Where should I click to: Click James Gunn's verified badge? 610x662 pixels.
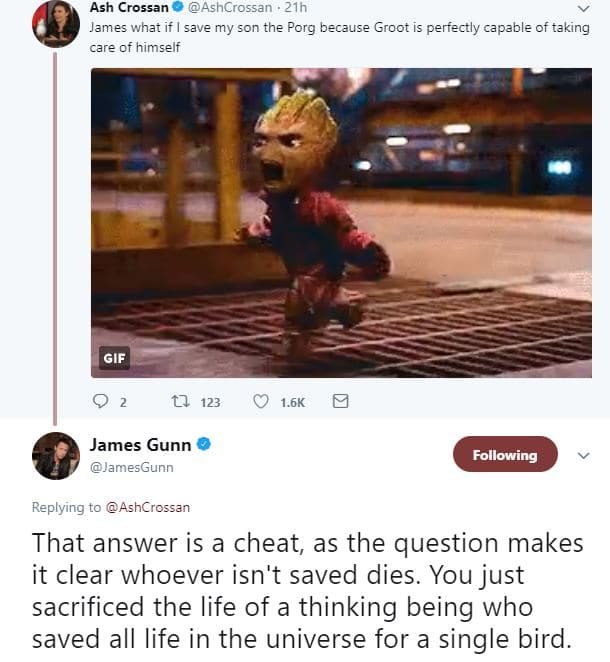204,444
